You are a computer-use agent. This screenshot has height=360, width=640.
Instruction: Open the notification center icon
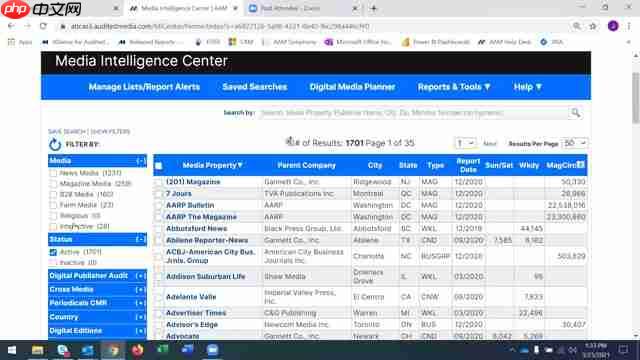[x=623, y=350]
